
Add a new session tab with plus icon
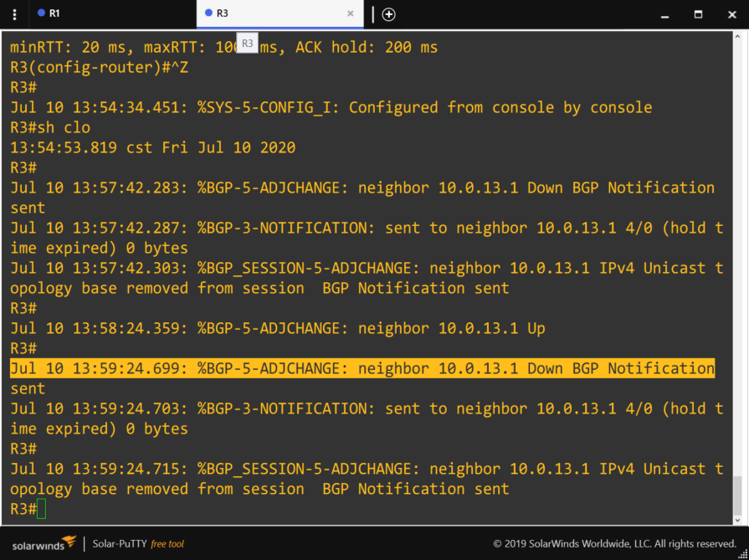point(388,14)
